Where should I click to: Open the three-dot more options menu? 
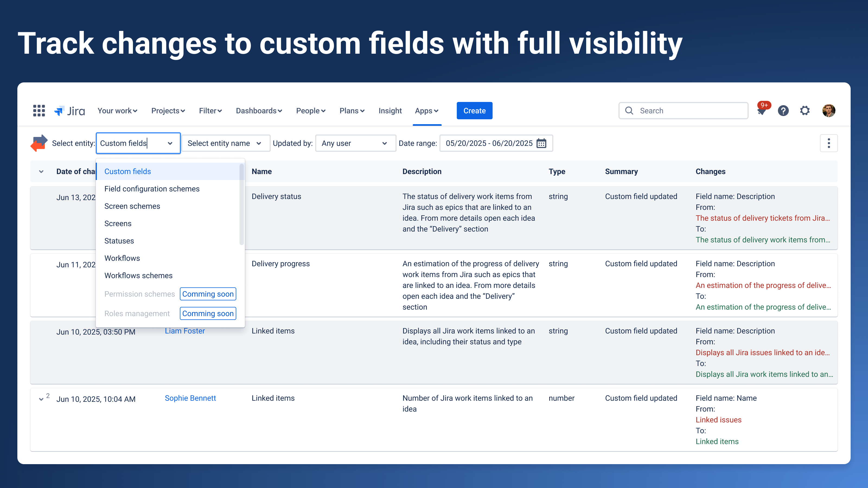click(829, 143)
